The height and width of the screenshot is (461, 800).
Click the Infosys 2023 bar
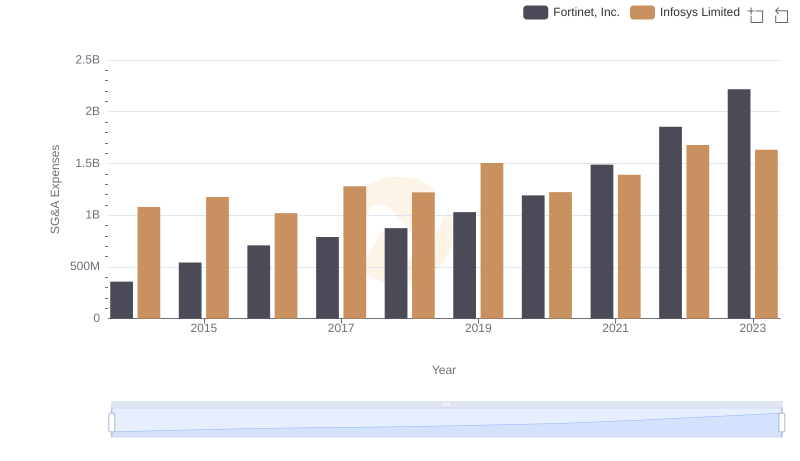click(x=766, y=234)
